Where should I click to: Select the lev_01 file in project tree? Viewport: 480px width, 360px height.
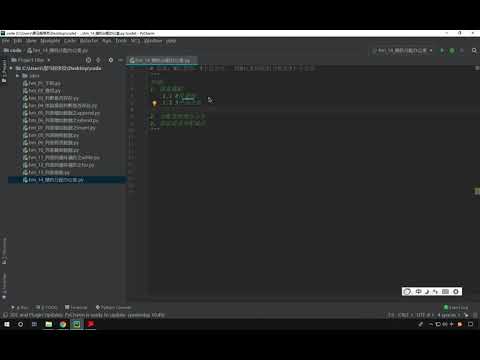(x=42, y=83)
